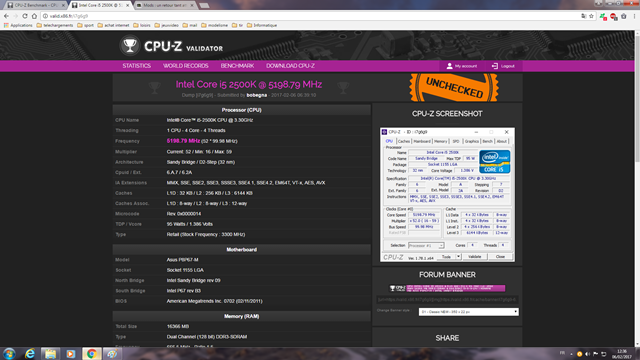Open the jeuxvideo bookmark folder
This screenshot has height=360, width=640.
point(166,25)
